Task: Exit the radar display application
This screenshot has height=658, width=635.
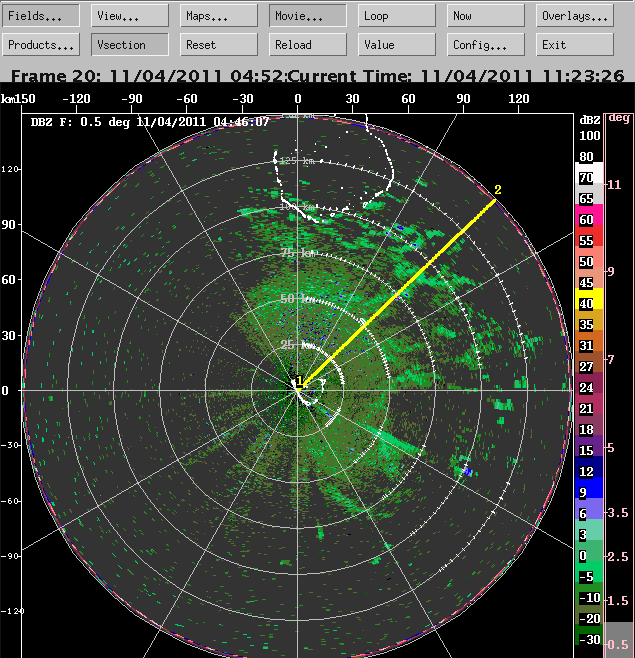Action: pos(575,44)
